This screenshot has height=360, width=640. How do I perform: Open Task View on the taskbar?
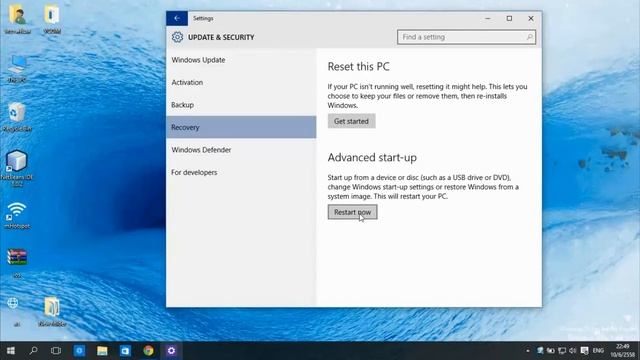point(56,351)
